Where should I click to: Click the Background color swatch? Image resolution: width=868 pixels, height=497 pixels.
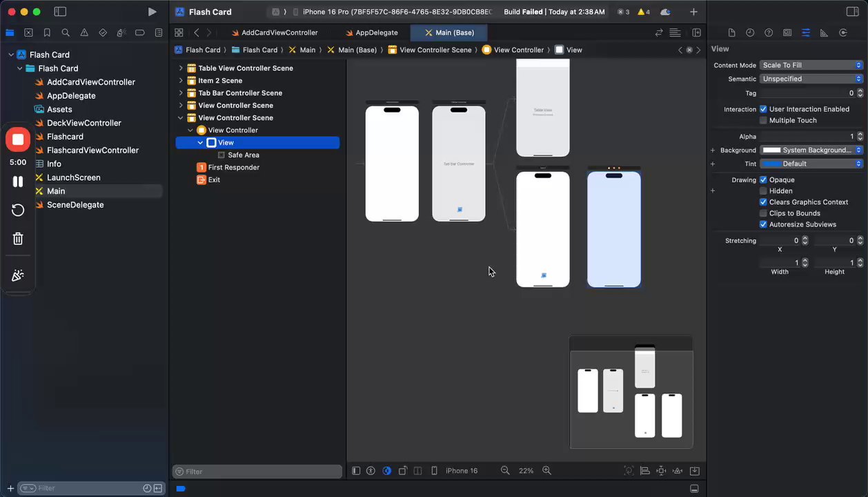[x=771, y=150]
